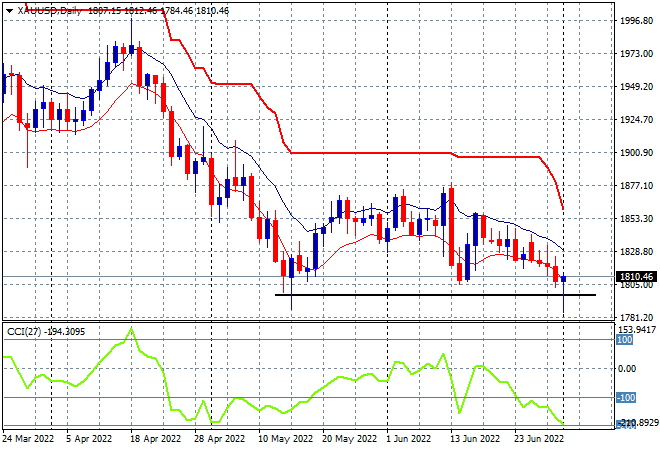Screen dimensions: 660x450
Task: Click the 1877.10 price axis label
Action: [x=636, y=186]
